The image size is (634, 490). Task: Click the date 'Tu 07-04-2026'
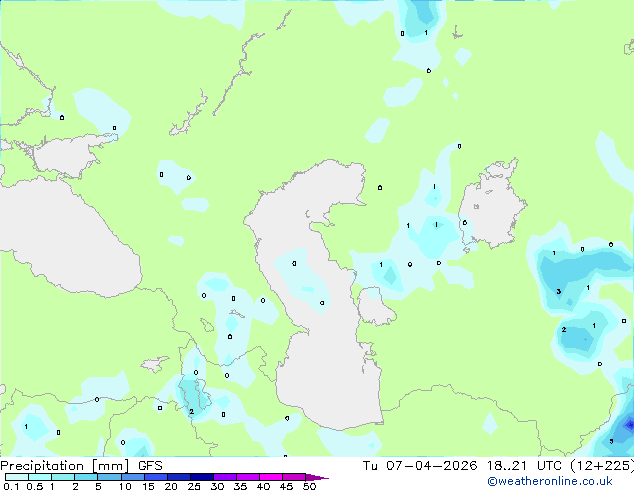point(420,466)
